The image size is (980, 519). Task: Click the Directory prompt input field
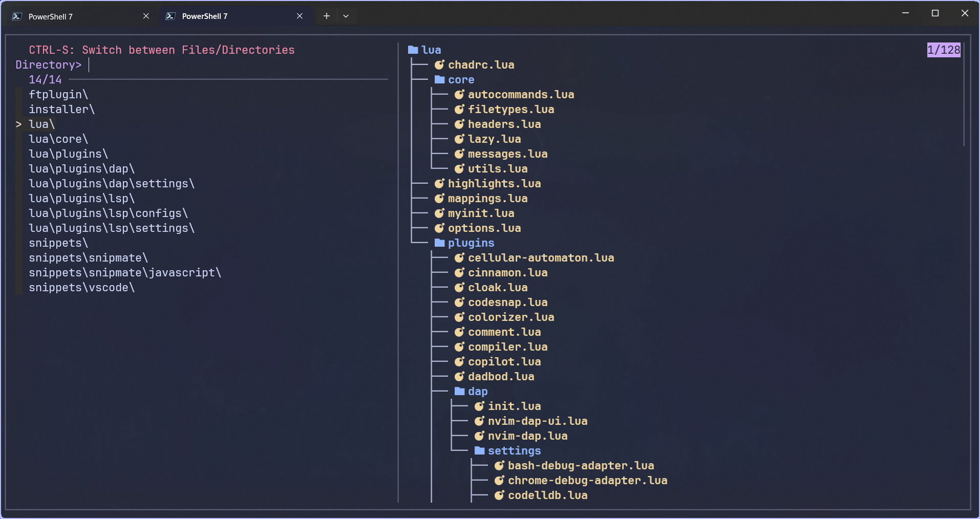point(91,64)
